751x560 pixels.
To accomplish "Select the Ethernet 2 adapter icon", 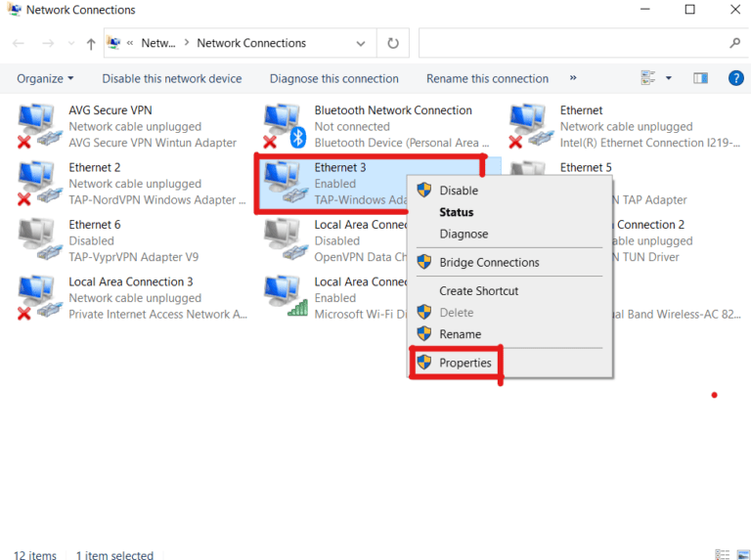I will point(40,184).
